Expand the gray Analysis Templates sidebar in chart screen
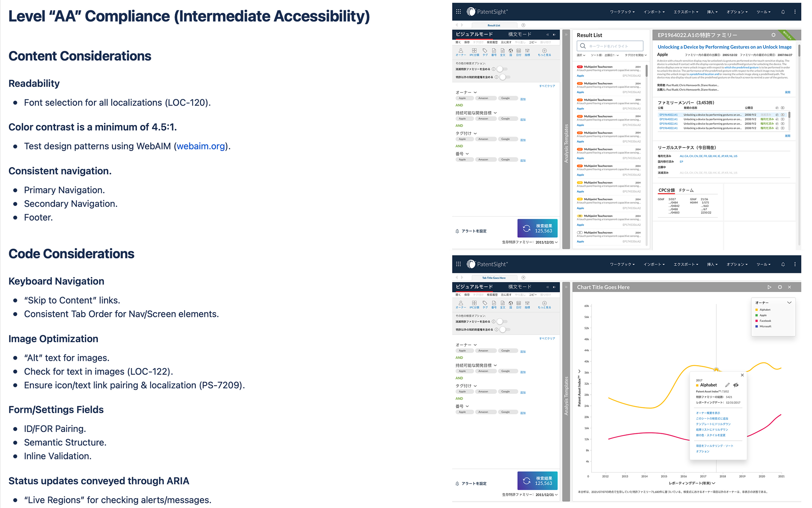 (x=566, y=392)
